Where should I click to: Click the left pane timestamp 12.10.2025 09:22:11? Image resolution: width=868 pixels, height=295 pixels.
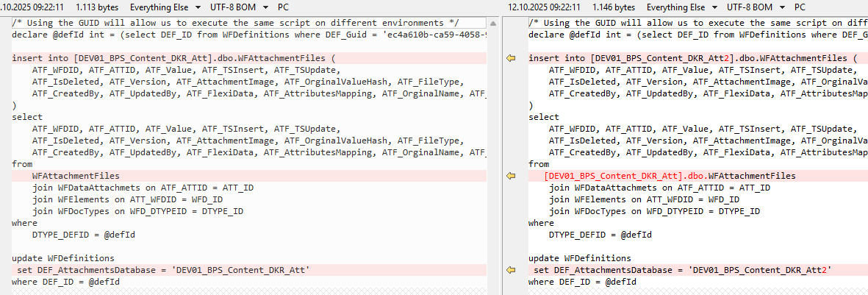click(x=32, y=7)
